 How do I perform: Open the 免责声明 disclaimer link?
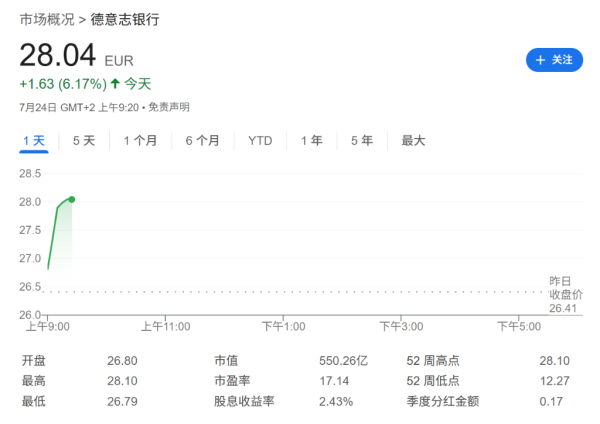point(169,107)
